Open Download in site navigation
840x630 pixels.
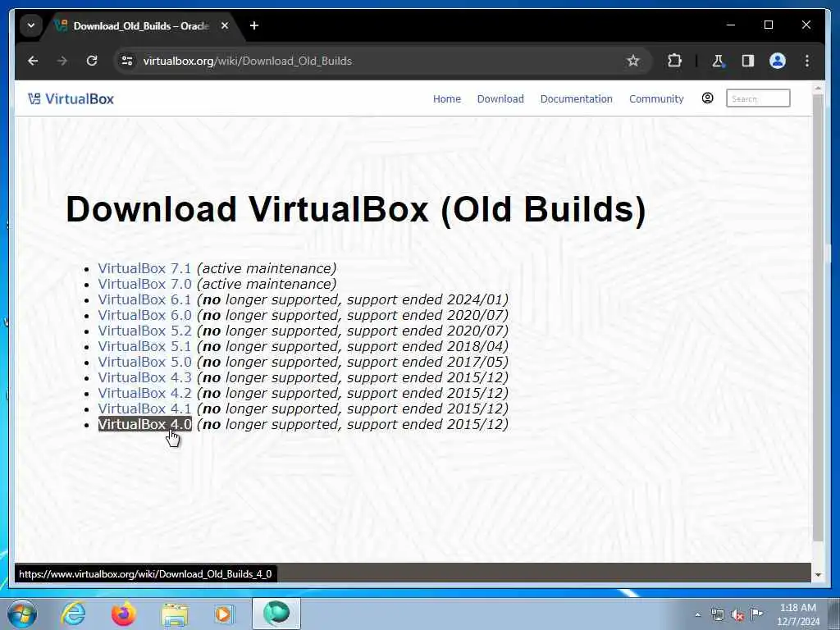500,99
